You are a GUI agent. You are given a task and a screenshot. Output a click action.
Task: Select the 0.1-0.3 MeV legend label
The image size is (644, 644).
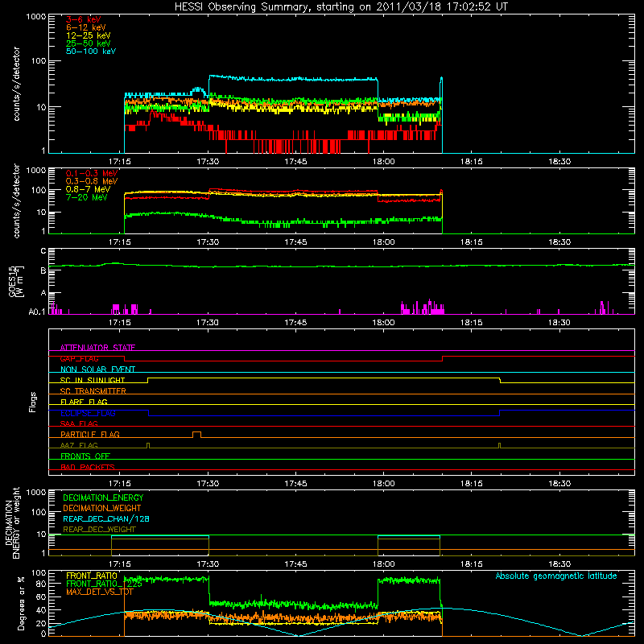tap(92, 173)
